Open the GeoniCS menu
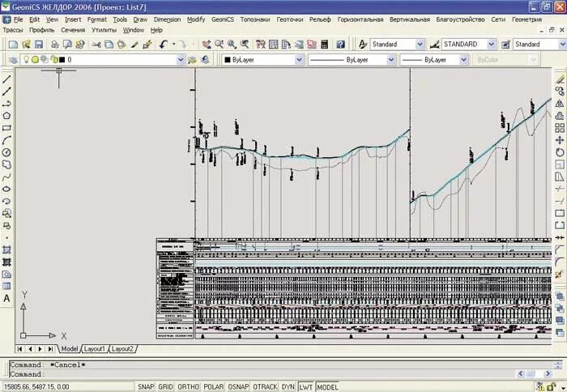This screenshot has height=392, width=567. [223, 19]
